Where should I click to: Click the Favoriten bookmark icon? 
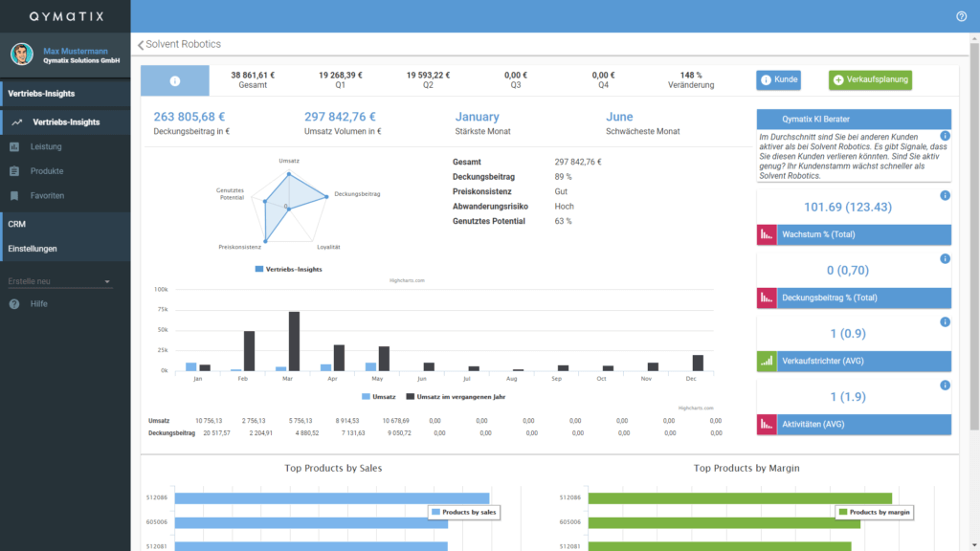tap(14, 195)
